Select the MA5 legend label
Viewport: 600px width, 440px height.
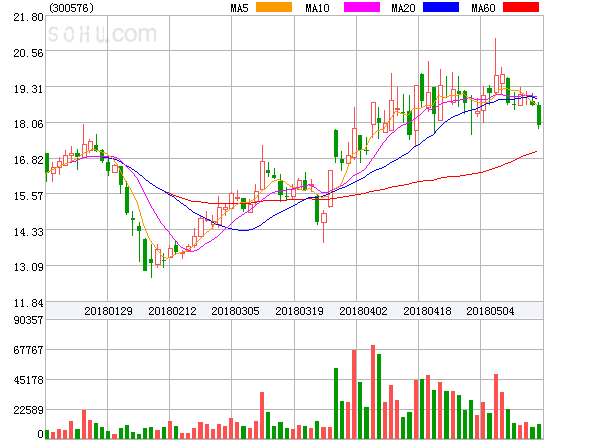click(239, 8)
